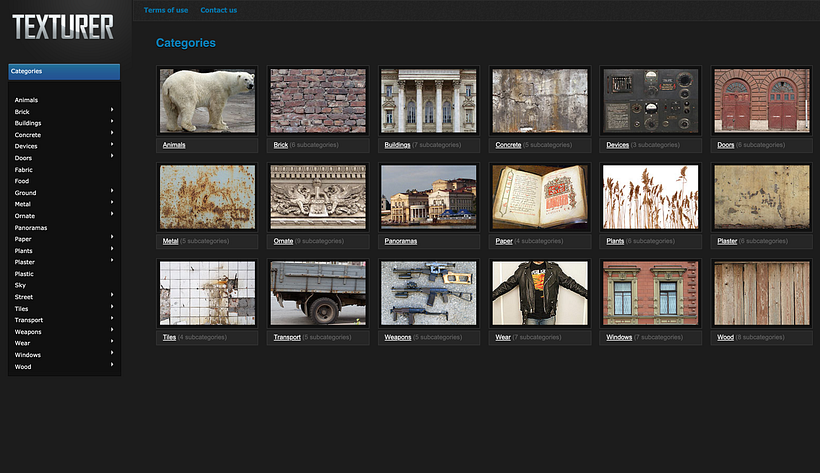Open the Plaster caption link
The height and width of the screenshot is (473, 820).
pyautogui.click(x=727, y=241)
